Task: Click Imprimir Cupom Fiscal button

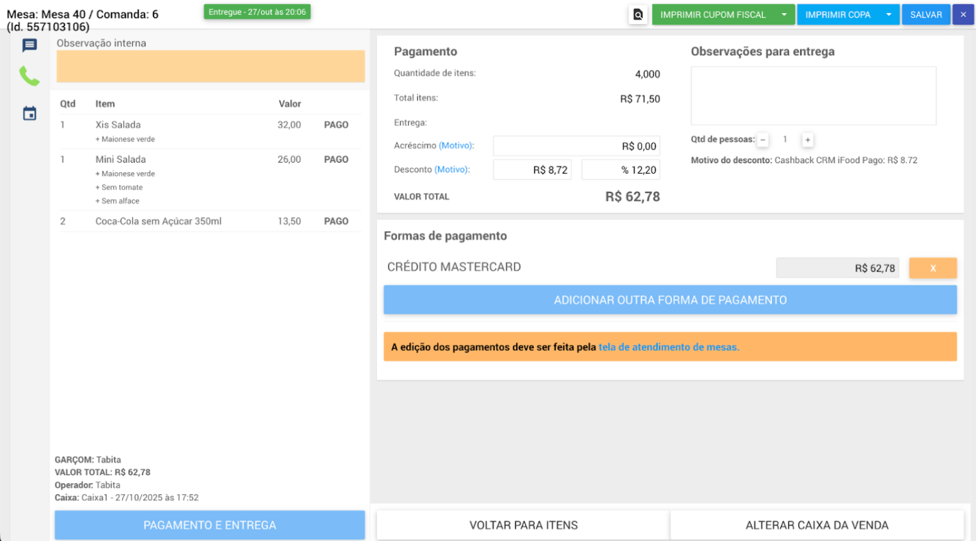Action: 712,15
